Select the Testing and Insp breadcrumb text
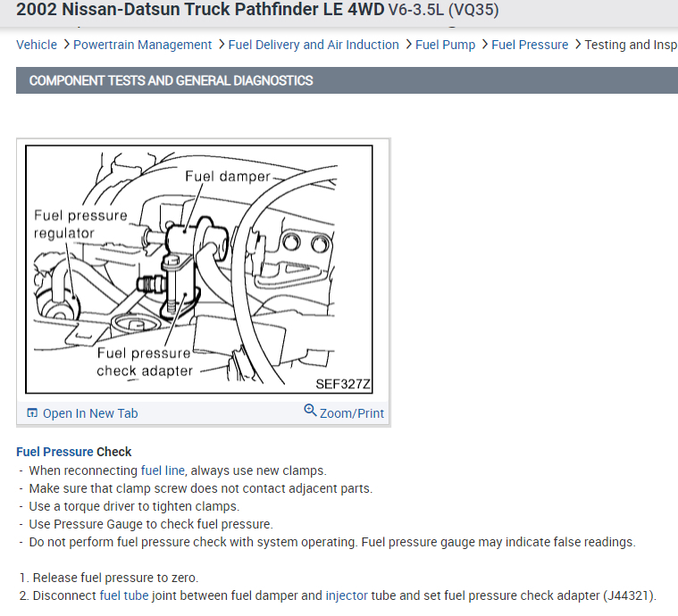The height and width of the screenshot is (616, 678). click(x=631, y=45)
